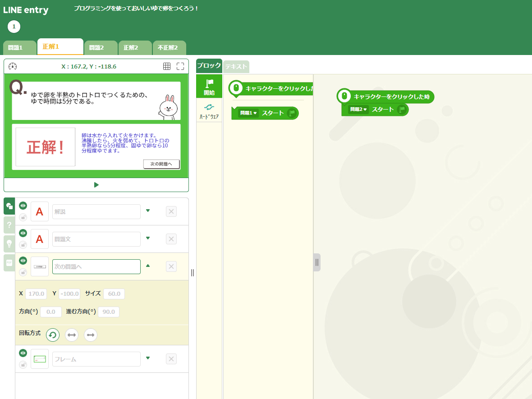Hide the 次の問題へ object with eye icon
Image resolution: width=532 pixels, height=399 pixels.
coord(23,261)
